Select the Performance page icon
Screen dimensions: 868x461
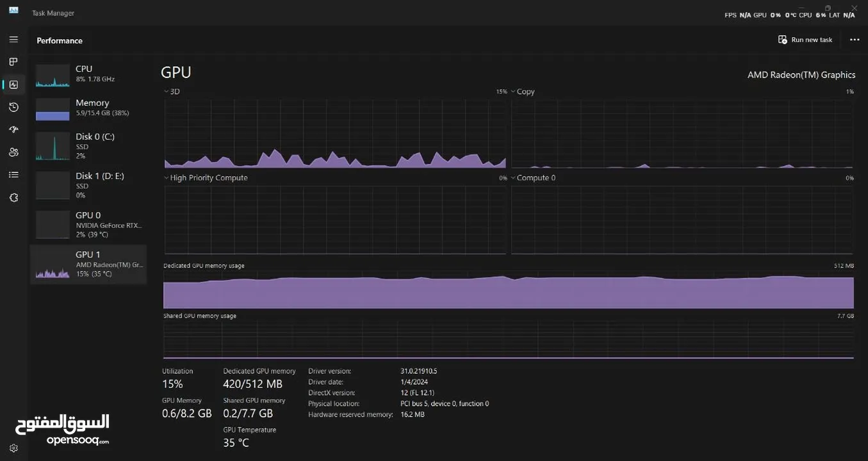click(13, 85)
